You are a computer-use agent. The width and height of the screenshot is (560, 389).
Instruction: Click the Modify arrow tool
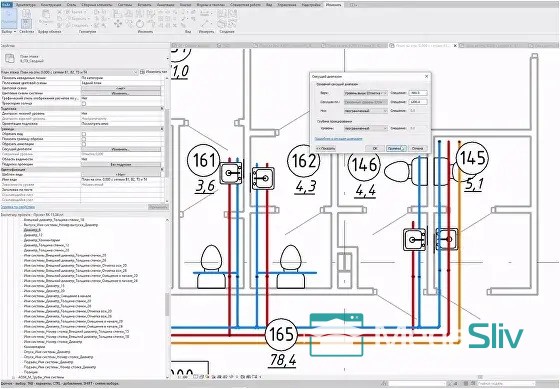point(9,18)
